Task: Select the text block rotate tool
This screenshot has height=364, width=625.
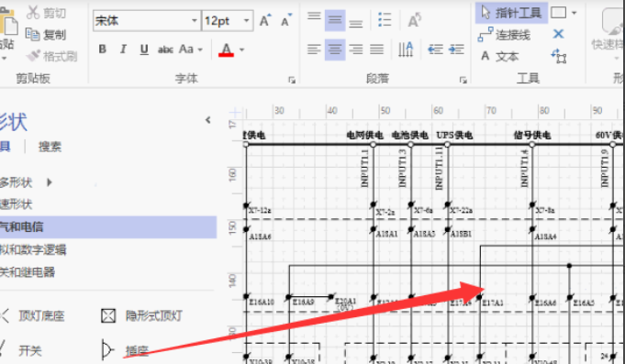Action: click(x=559, y=56)
